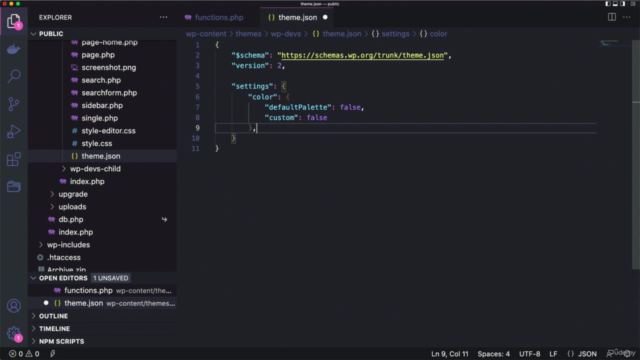Open the Manage gear icon
This screenshot has width=640, height=360.
coord(13,333)
